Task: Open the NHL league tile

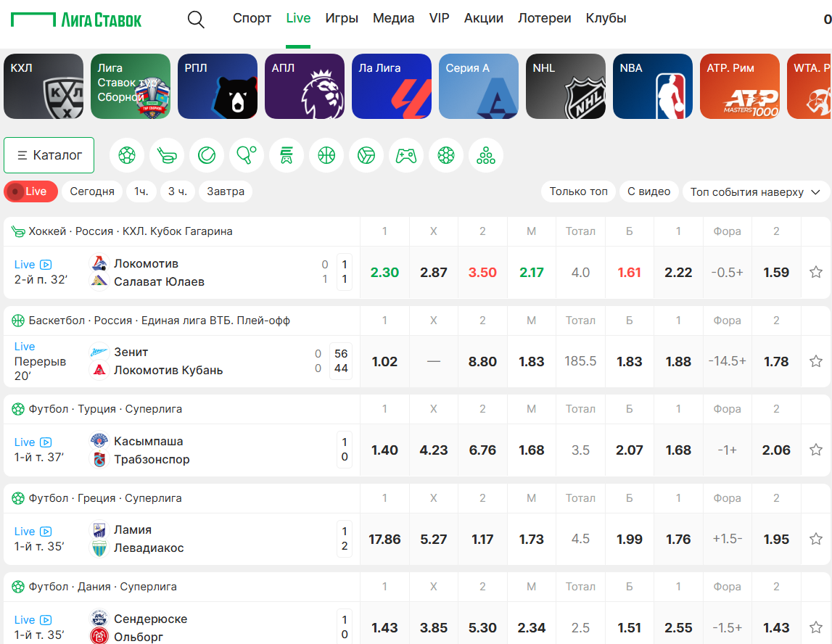Action: point(566,86)
